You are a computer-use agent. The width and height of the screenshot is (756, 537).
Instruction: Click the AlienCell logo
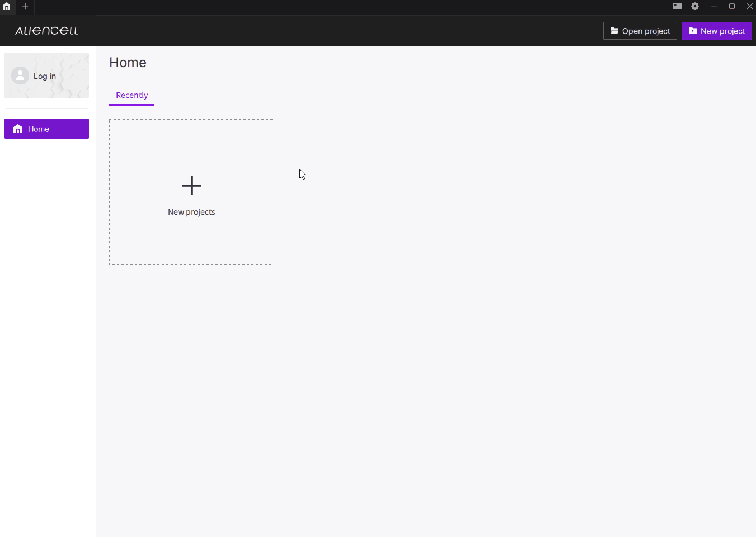pyautogui.click(x=46, y=31)
